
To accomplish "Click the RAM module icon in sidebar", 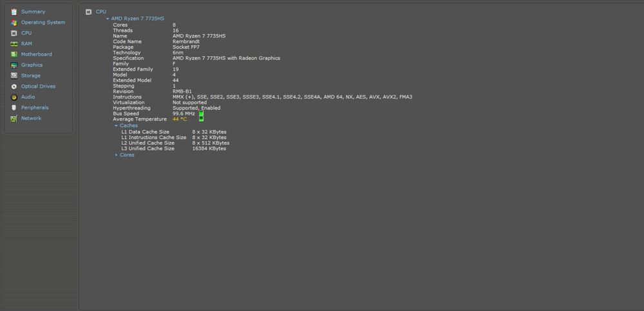I will (x=14, y=44).
